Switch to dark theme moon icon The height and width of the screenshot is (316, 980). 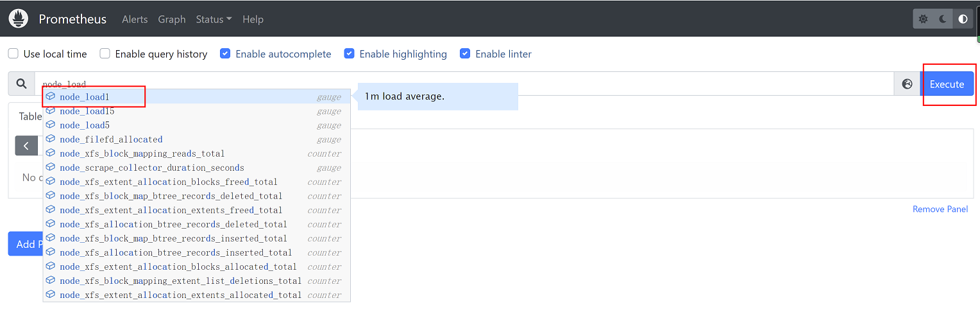point(943,19)
